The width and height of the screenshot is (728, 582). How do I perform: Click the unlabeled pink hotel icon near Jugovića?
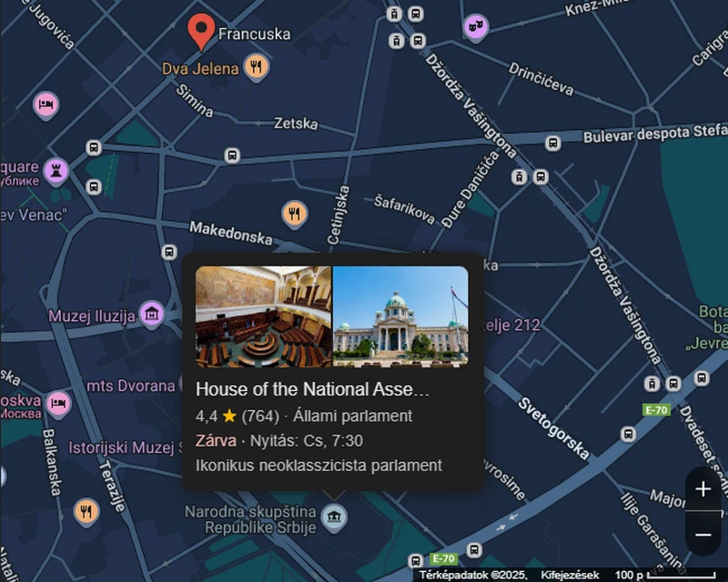pos(46,105)
